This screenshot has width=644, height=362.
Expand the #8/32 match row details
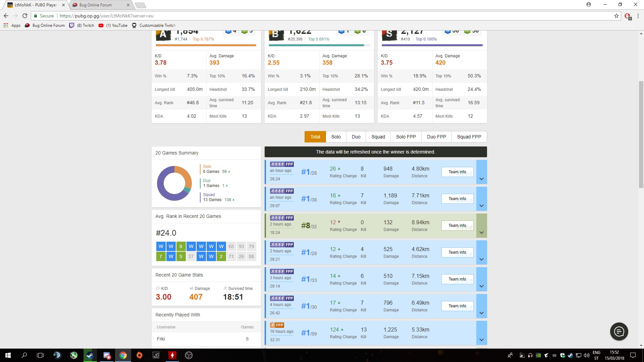481,233
